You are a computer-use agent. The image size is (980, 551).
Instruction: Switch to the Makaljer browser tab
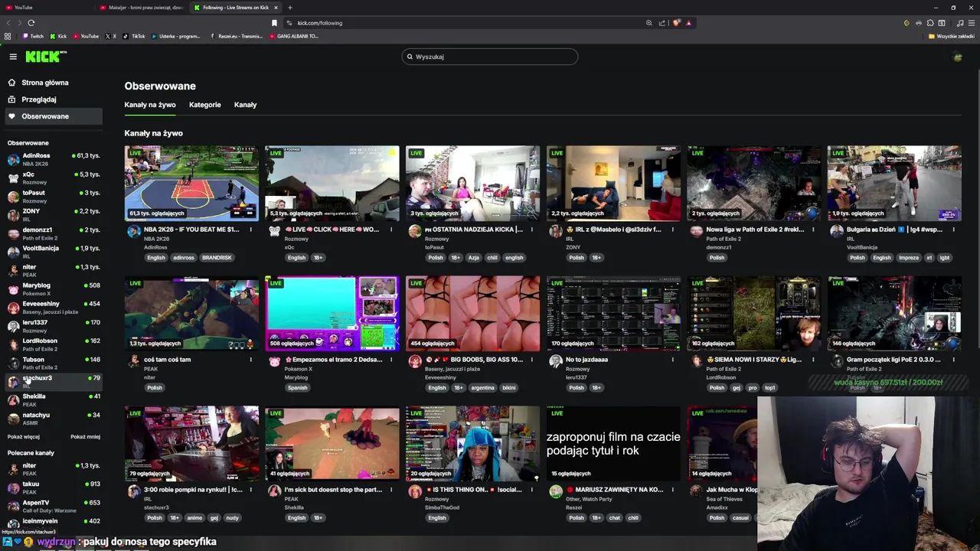pos(142,8)
